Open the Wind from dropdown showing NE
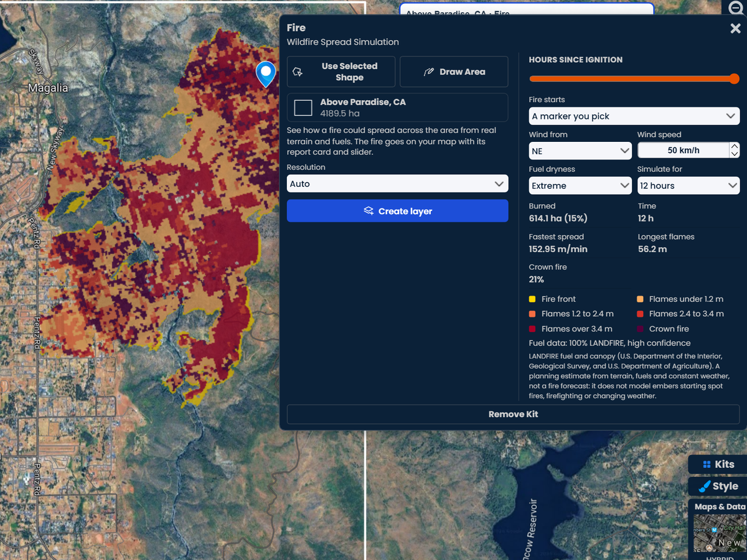 (580, 151)
